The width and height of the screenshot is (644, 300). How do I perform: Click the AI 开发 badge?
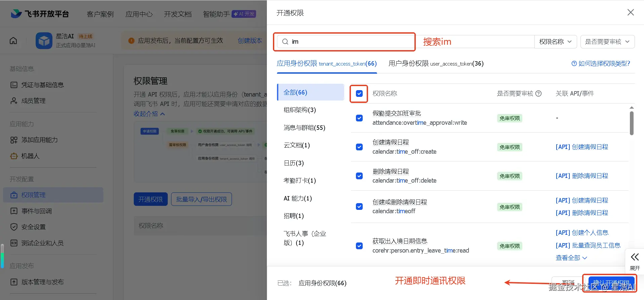(244, 14)
